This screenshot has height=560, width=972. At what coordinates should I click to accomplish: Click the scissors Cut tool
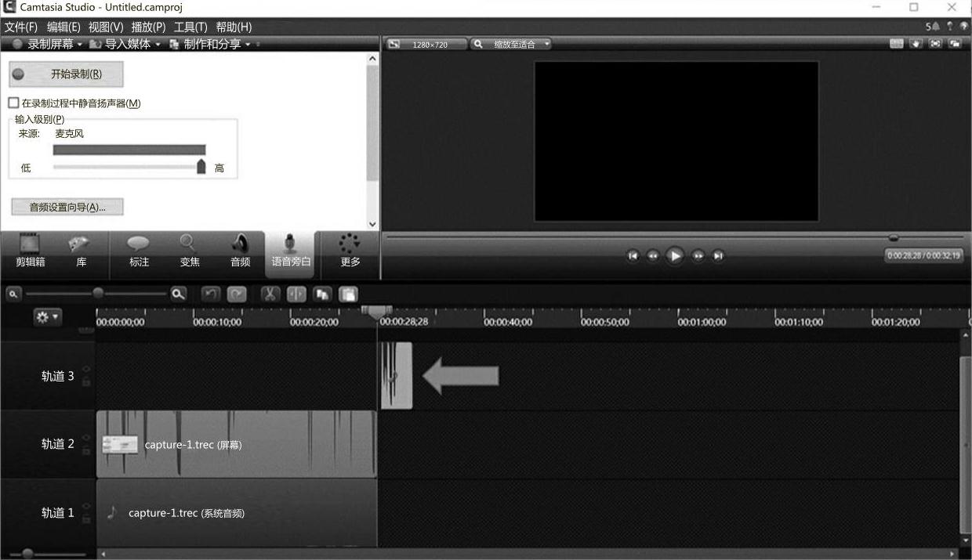tap(270, 294)
